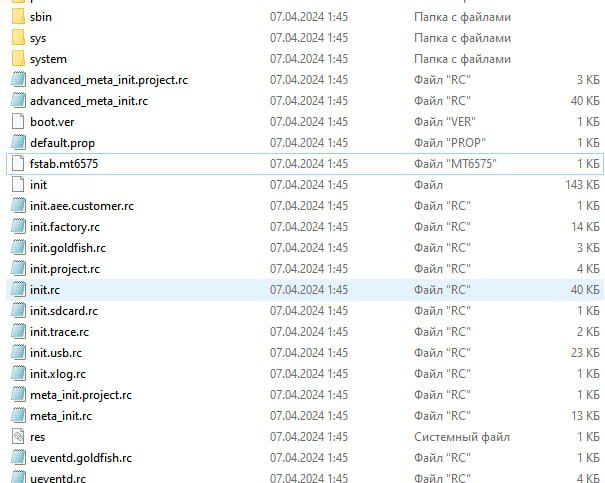Click Папка с файлами type of system
Viewport: 605px width, 483px height.
coord(462,59)
